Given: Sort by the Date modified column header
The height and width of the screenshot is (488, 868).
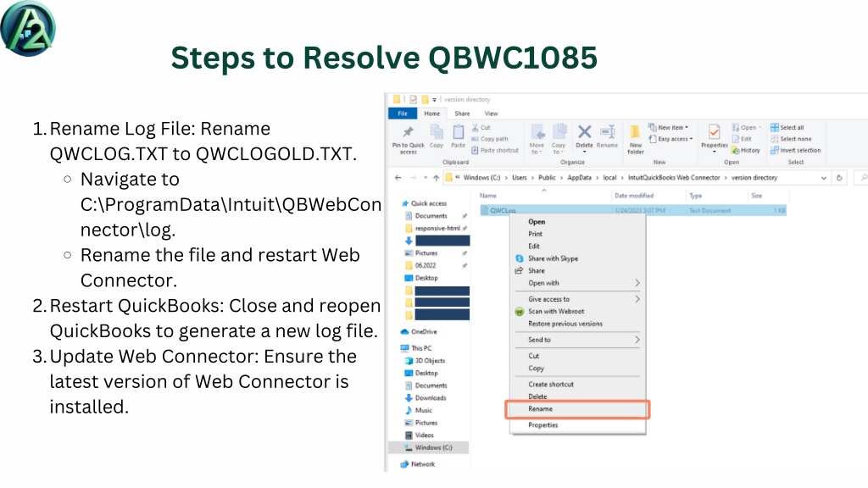Looking at the screenshot, I should click(634, 196).
